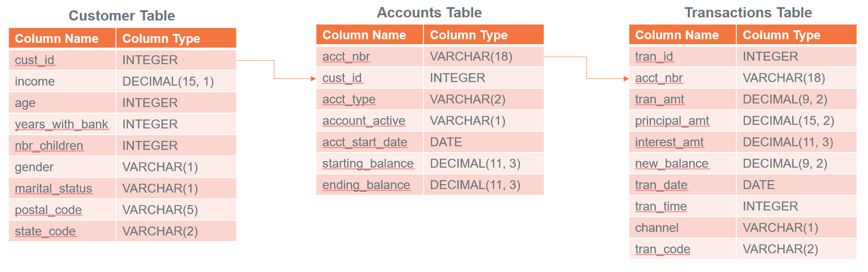This screenshot has height=272, width=868.
Task: Select cust_id cell in Customer Table
Action: point(34,60)
